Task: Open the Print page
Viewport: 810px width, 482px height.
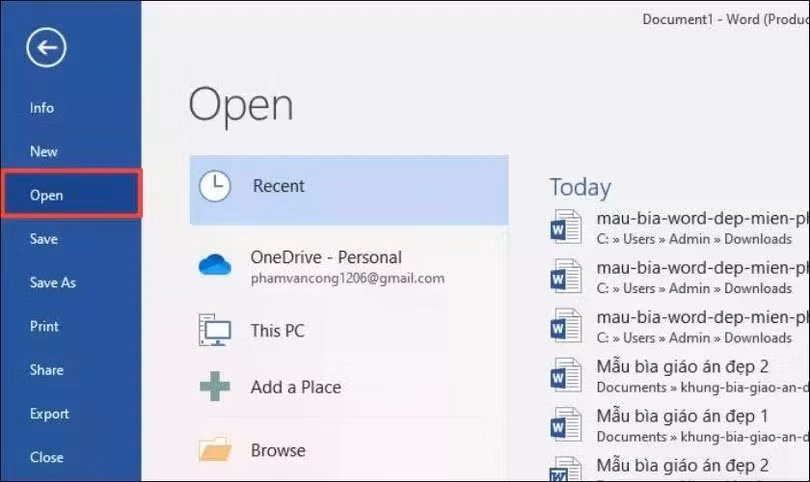Action: pos(44,326)
